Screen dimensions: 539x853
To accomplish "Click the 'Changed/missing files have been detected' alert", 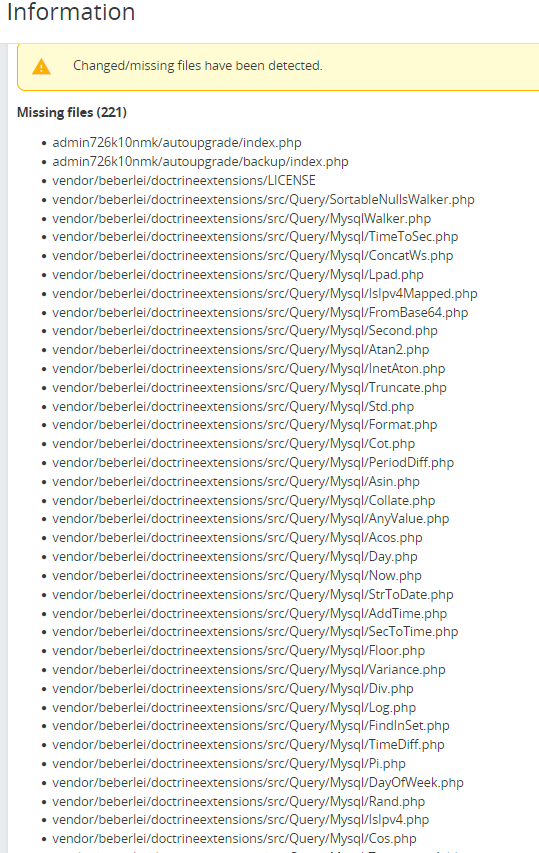I will [x=278, y=66].
